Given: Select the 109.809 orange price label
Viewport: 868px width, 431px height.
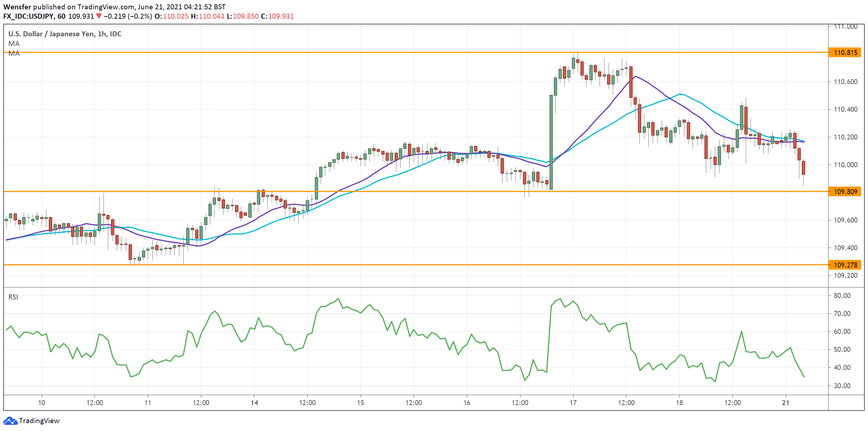Looking at the screenshot, I should click(845, 192).
